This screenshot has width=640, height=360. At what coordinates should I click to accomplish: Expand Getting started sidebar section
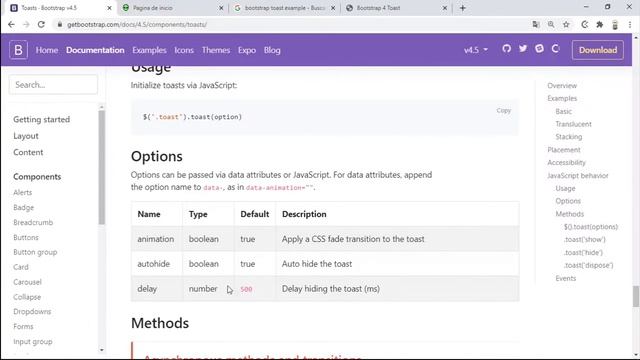[x=41, y=120]
